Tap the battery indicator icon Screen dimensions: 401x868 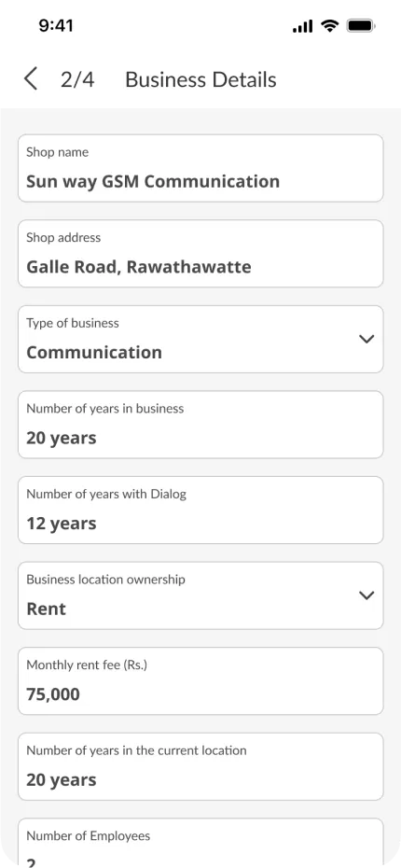361,25
